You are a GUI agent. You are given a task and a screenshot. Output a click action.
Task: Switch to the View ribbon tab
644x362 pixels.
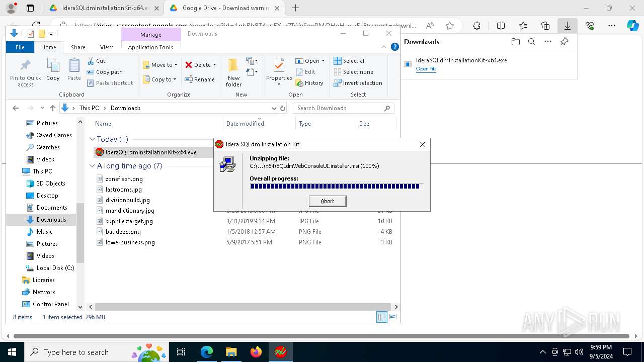click(x=106, y=47)
